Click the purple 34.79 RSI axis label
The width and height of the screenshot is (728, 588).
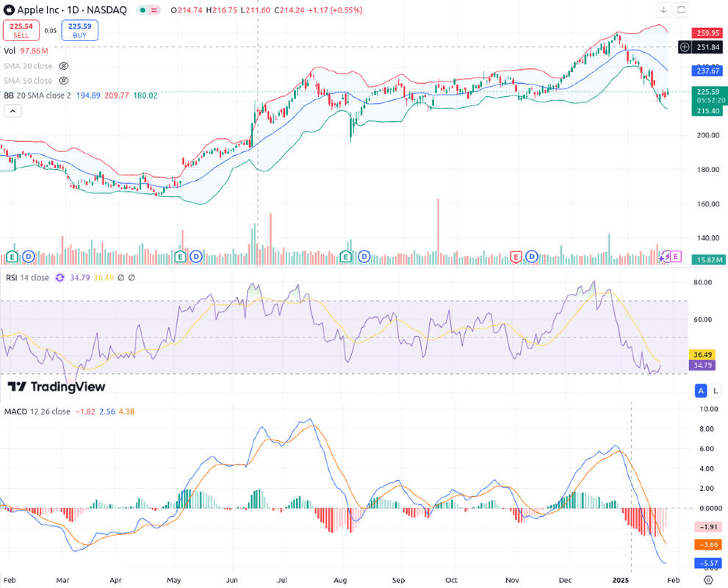tap(702, 365)
